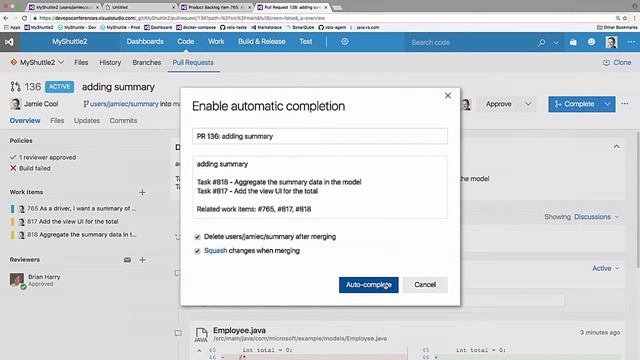640x360 pixels.
Task: Click the search magnifier icon
Action: [542, 42]
